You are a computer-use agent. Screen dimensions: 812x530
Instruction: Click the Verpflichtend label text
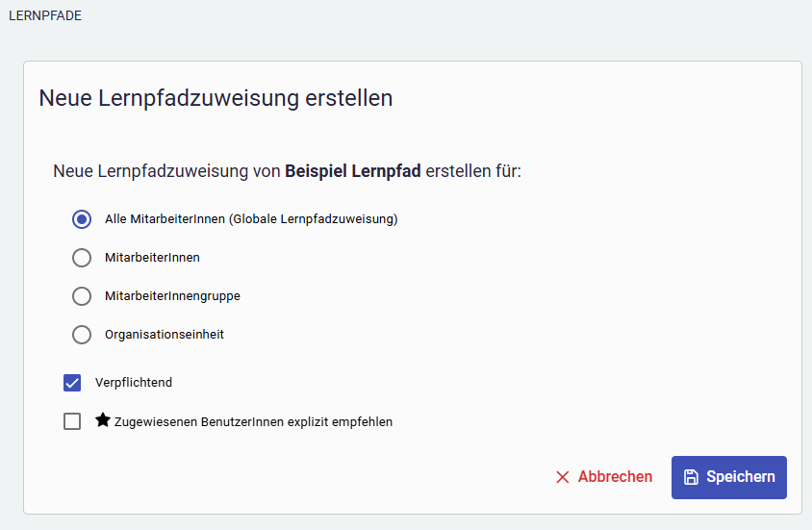pos(134,383)
